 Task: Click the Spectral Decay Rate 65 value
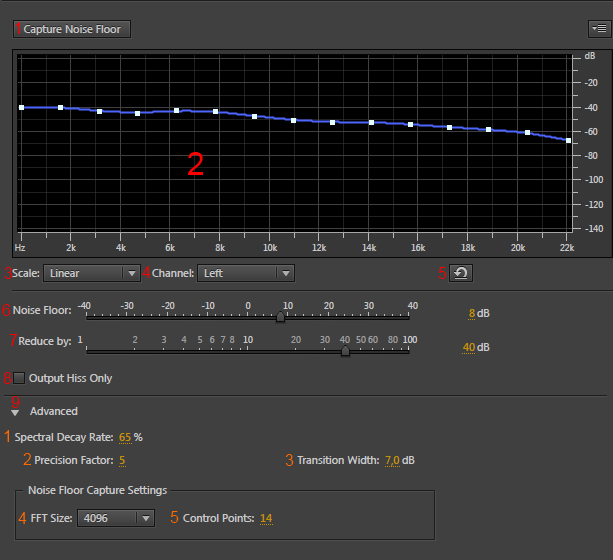click(x=125, y=437)
